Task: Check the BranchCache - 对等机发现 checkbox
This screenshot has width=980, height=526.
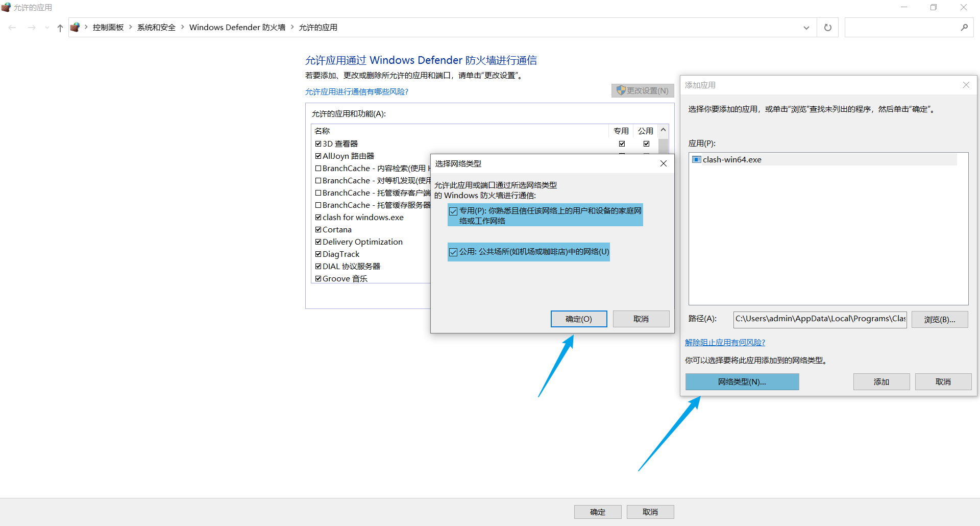Action: pyautogui.click(x=318, y=181)
